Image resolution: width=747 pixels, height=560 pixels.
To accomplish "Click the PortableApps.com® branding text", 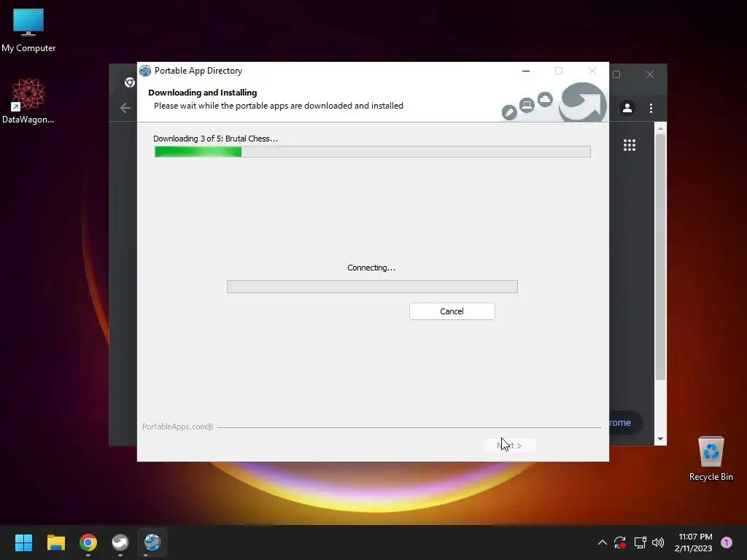I will (178, 427).
